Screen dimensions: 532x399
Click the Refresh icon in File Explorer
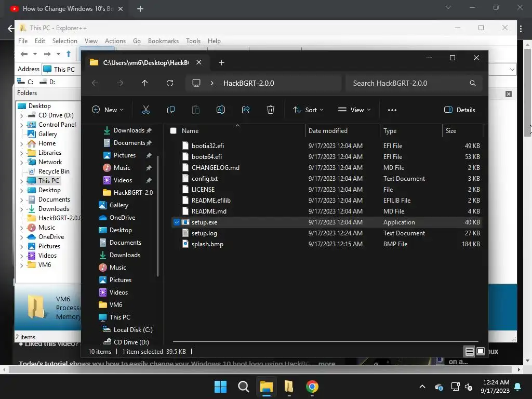tap(170, 83)
